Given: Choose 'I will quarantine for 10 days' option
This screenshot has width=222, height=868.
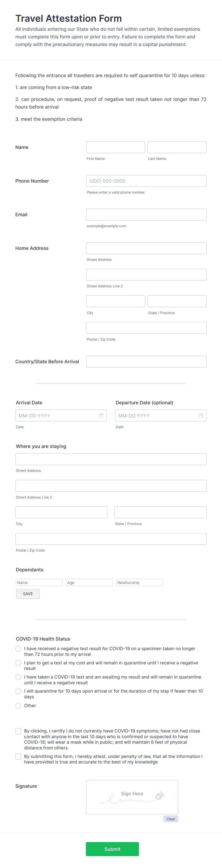Looking at the screenshot, I should tap(18, 691).
